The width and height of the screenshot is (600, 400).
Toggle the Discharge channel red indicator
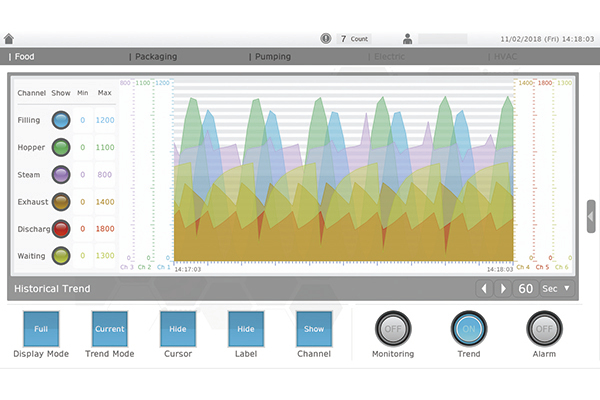click(x=61, y=229)
